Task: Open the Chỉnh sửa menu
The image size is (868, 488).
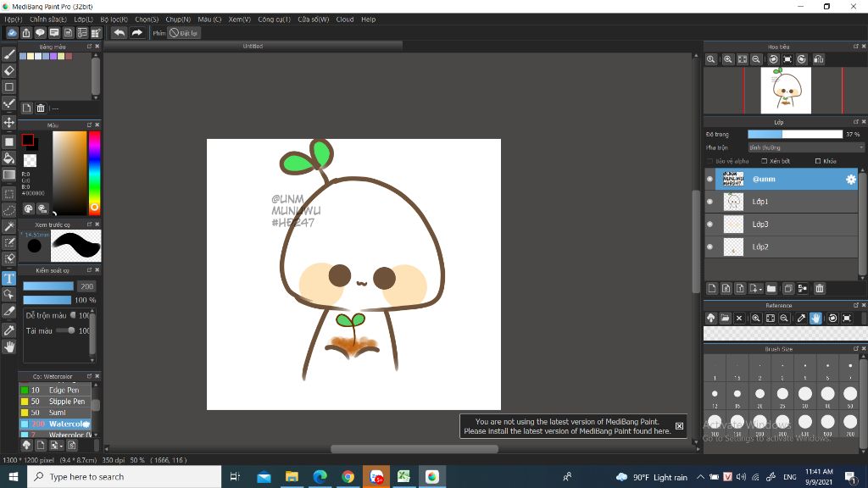Action: click(48, 19)
